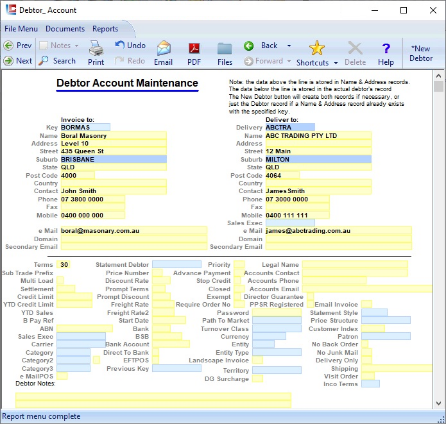Open the Search magnifier tool
Viewport: 447px width, 424px height.
43,61
